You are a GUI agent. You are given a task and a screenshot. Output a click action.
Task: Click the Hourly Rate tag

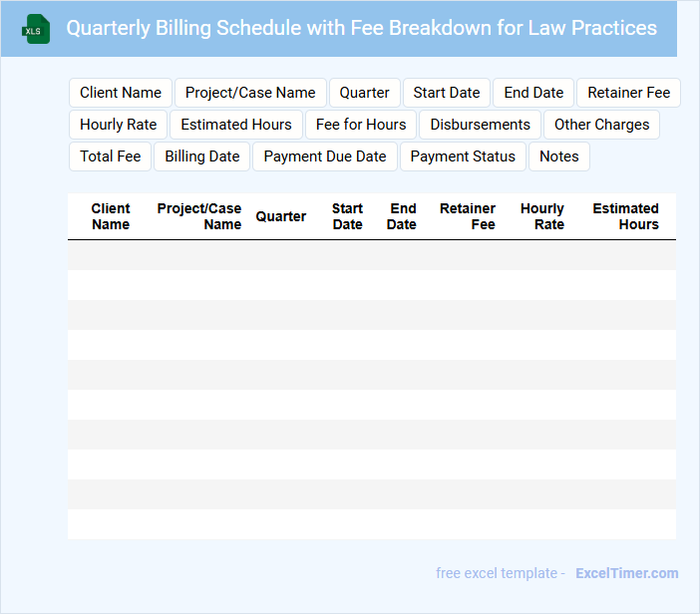[x=119, y=125]
